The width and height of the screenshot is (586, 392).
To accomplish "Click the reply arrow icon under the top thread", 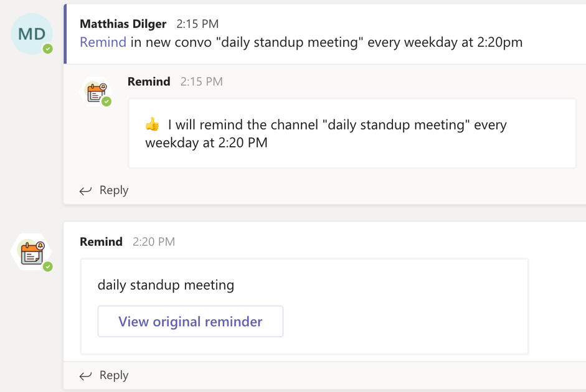I will 86,190.
